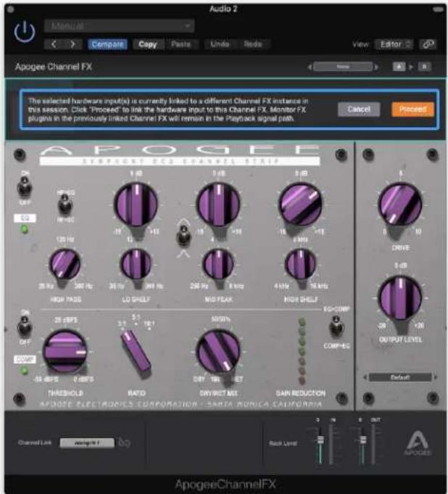Click the Rack Level IN meter

[x=331, y=445]
